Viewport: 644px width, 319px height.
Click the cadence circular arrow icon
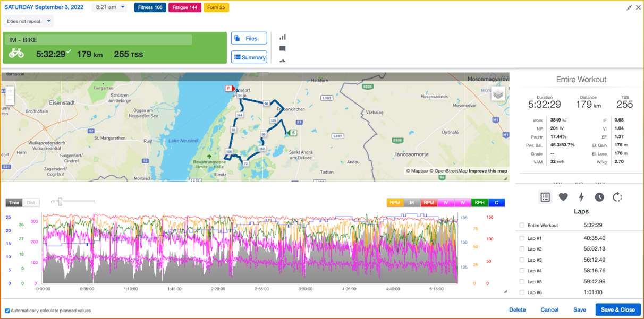pyautogui.click(x=617, y=197)
